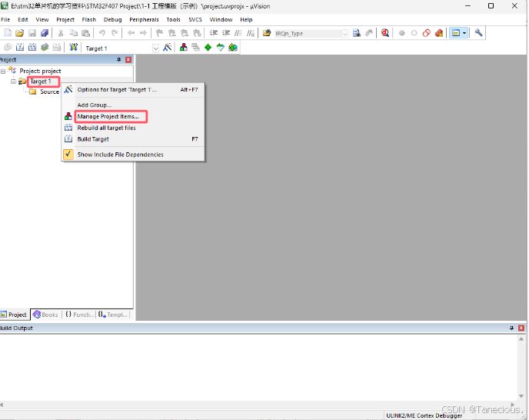Click inside the IRQn_Type search field

point(307,33)
